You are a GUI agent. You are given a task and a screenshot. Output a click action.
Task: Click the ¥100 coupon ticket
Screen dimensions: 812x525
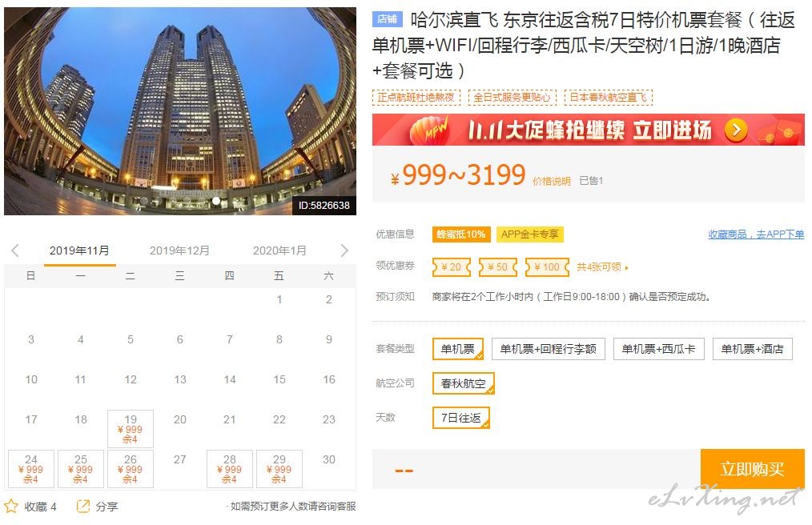(548, 267)
